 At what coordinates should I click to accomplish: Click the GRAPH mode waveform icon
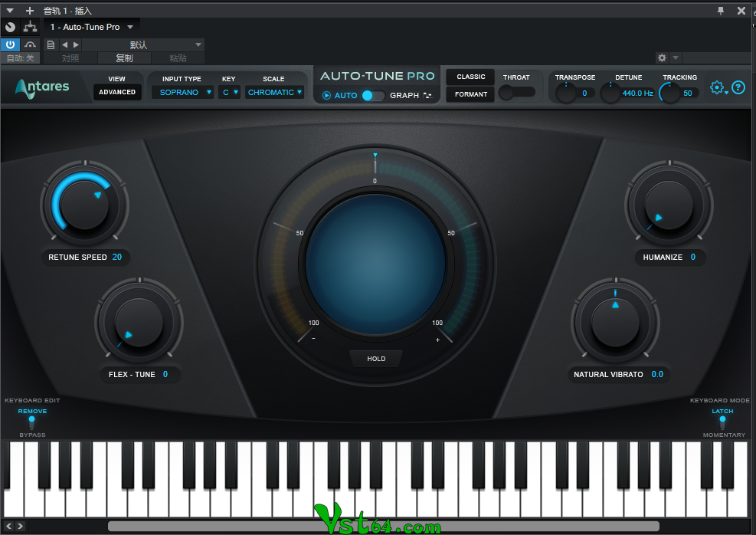[x=427, y=96]
